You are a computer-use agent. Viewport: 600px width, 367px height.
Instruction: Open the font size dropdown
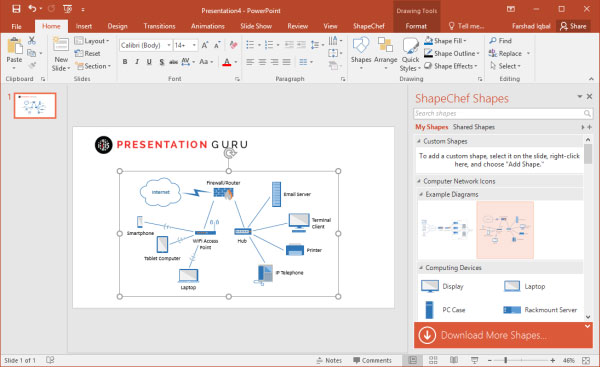click(x=194, y=45)
